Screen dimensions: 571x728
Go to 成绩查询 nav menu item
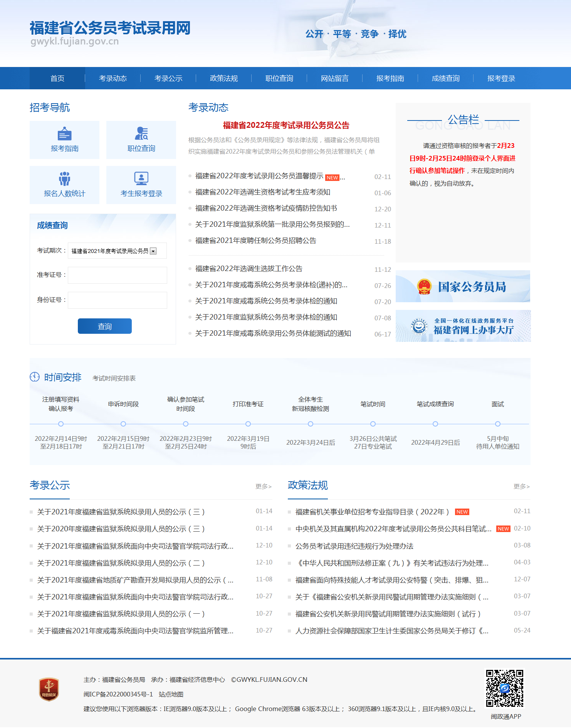pos(446,79)
